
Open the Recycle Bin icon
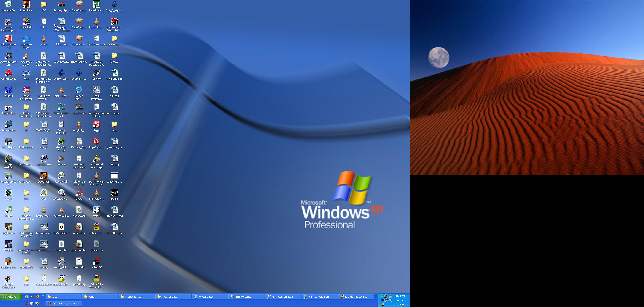[x=8, y=6]
